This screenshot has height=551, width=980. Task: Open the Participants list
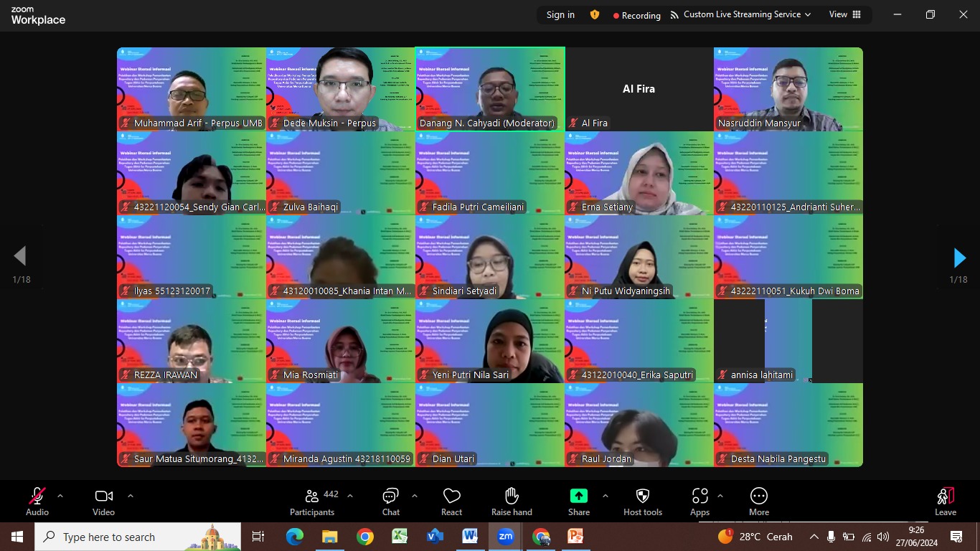coord(312,501)
